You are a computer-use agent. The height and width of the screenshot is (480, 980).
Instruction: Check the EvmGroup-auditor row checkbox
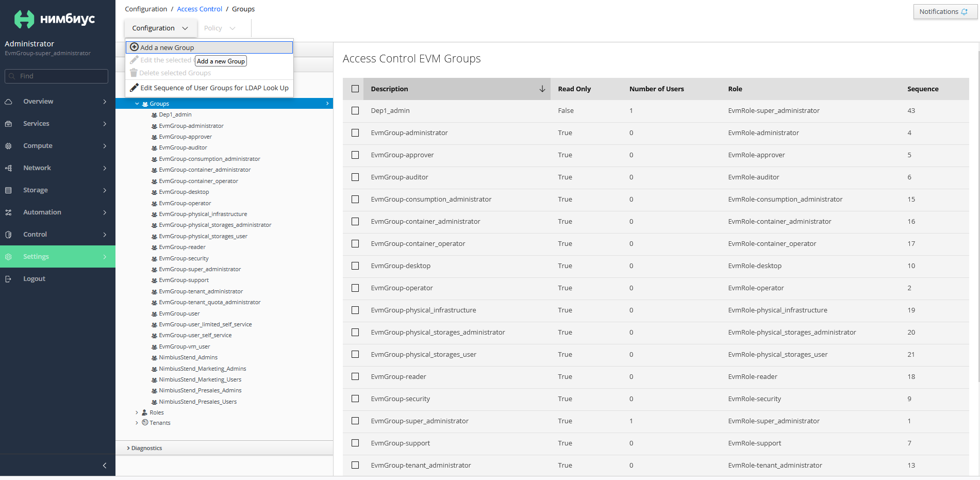pyautogui.click(x=355, y=177)
